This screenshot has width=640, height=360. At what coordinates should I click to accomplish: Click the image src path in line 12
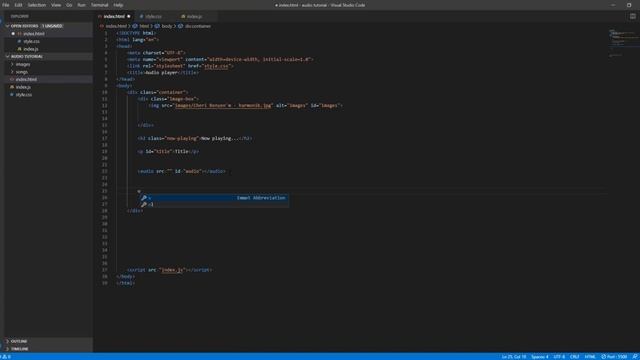(223, 105)
